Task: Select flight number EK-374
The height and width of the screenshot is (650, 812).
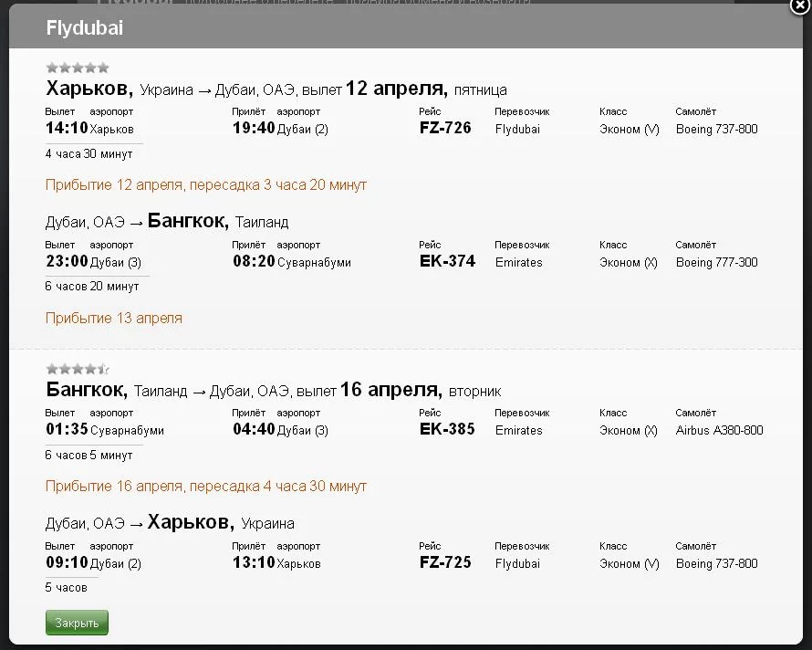Action: pyautogui.click(x=447, y=261)
